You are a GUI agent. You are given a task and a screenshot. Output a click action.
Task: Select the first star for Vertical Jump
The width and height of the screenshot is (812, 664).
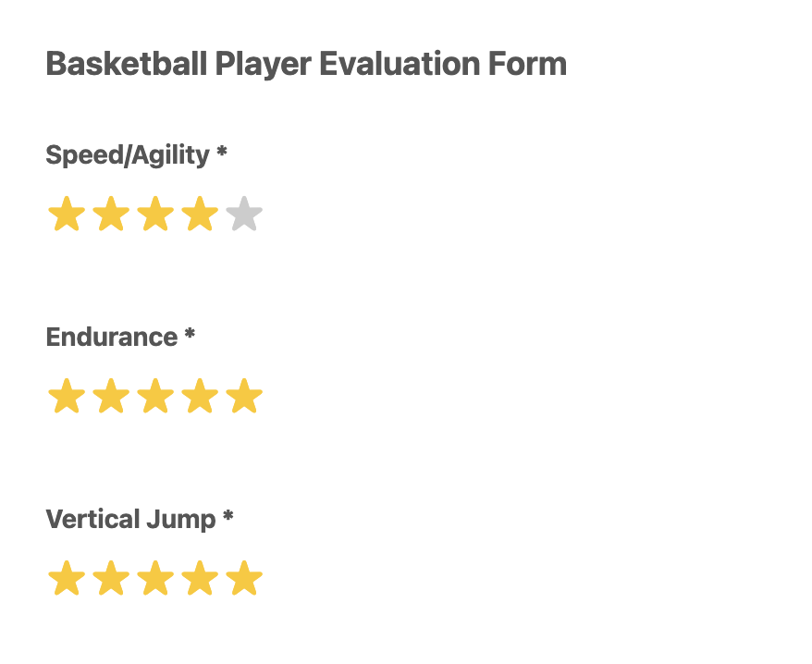coord(65,578)
